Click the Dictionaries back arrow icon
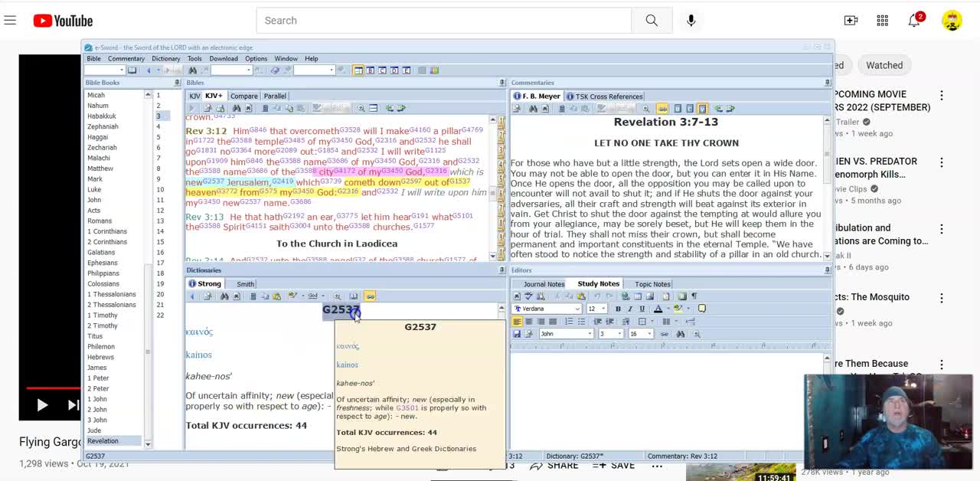This screenshot has height=481, width=980. point(191,296)
